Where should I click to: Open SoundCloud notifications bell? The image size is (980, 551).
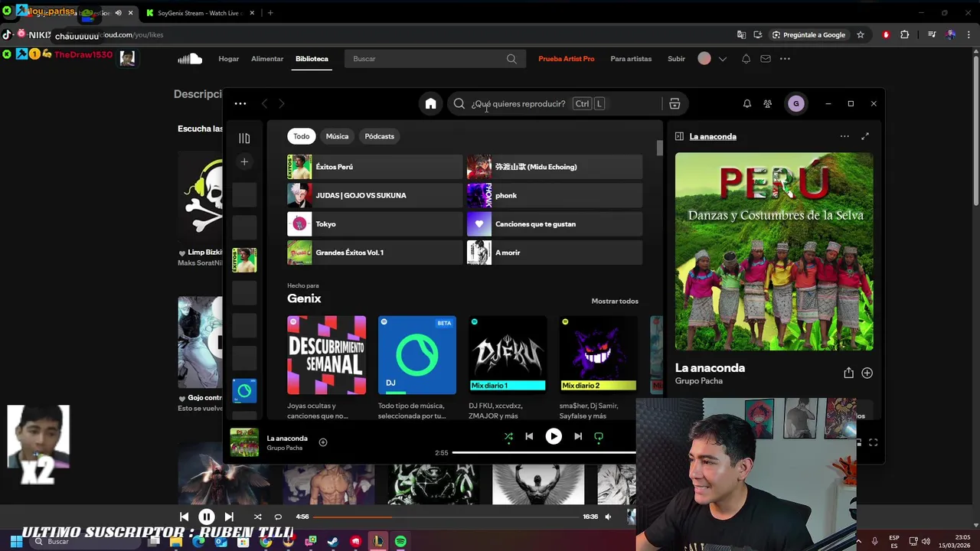click(746, 59)
